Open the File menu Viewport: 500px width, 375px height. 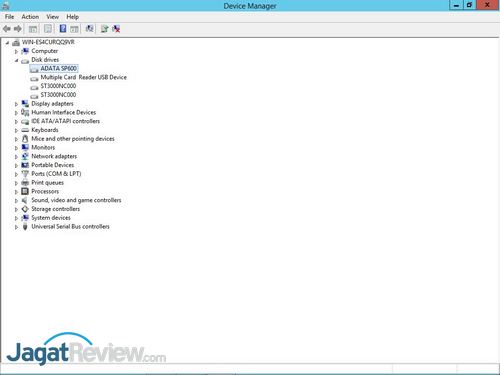tap(9, 17)
